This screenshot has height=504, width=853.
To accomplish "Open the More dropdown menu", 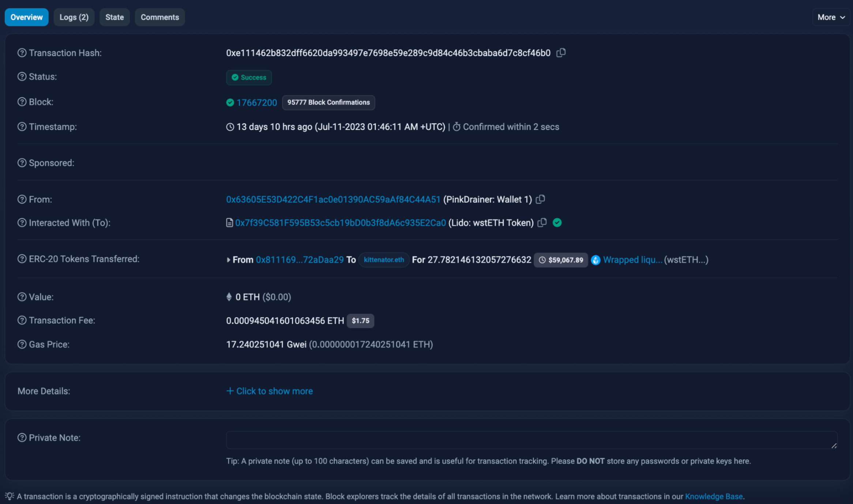I will [831, 17].
